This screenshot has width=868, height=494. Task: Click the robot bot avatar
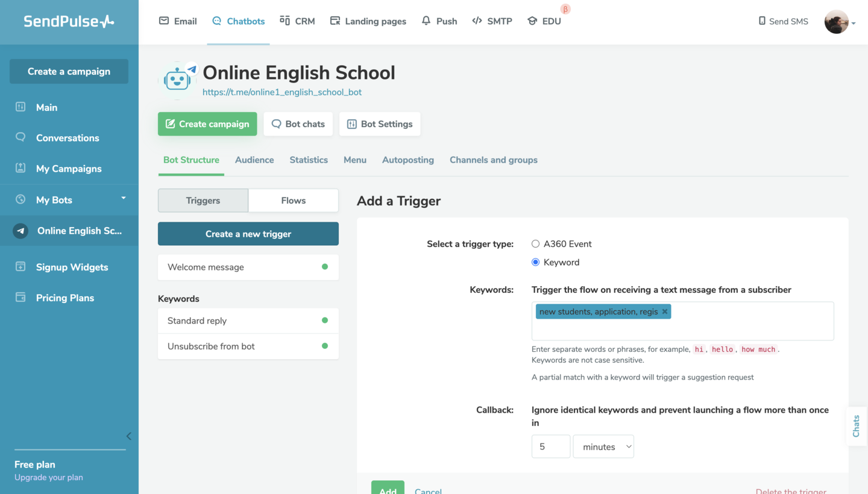point(177,80)
